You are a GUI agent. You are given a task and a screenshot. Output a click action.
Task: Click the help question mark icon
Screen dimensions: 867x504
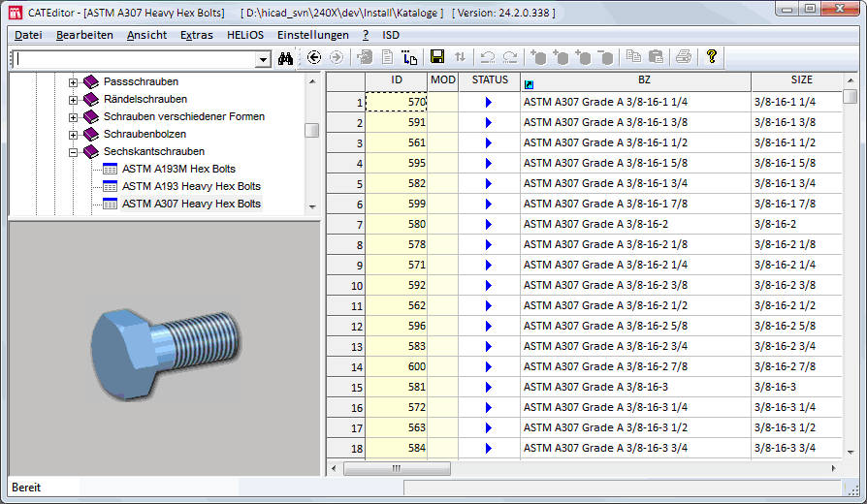click(x=711, y=57)
